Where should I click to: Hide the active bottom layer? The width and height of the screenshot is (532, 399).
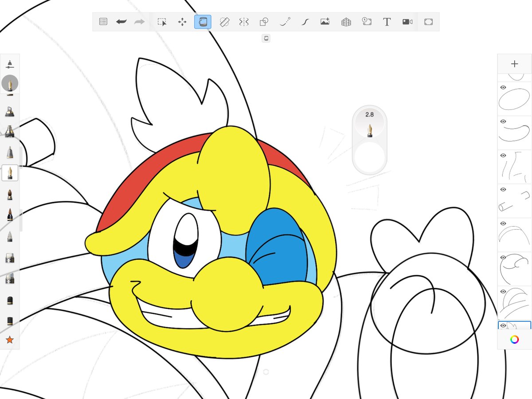pyautogui.click(x=503, y=325)
